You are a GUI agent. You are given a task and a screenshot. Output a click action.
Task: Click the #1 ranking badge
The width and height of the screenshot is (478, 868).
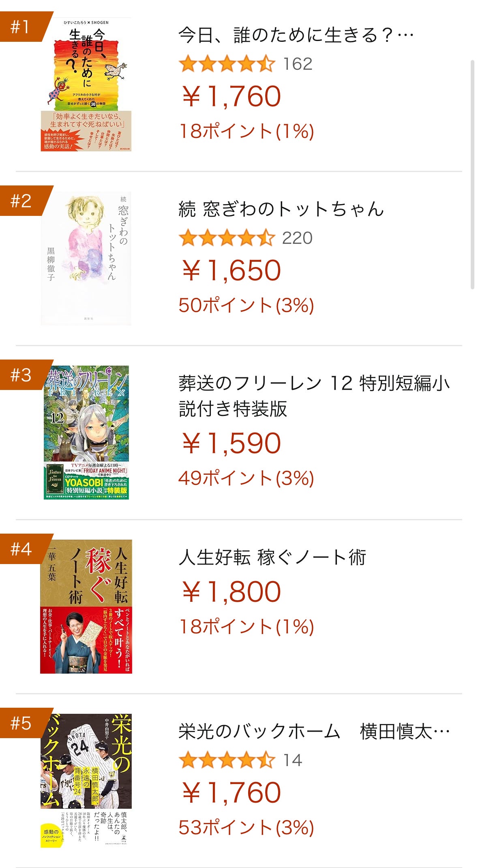pos(22,27)
